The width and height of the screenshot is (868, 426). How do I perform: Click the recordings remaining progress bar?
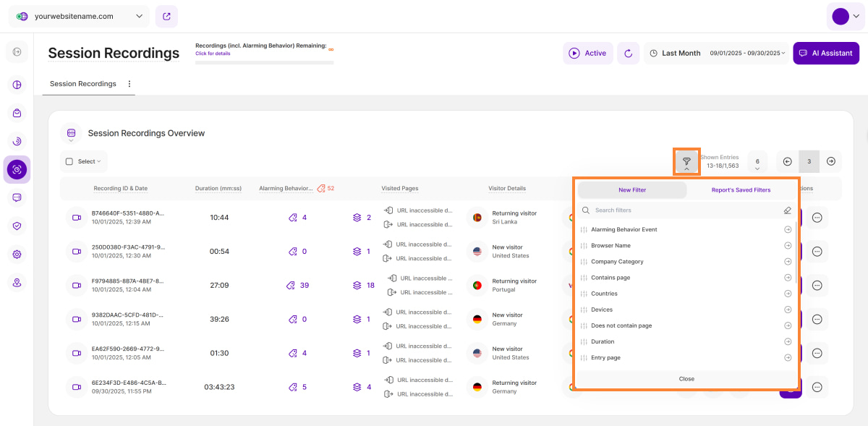click(264, 61)
